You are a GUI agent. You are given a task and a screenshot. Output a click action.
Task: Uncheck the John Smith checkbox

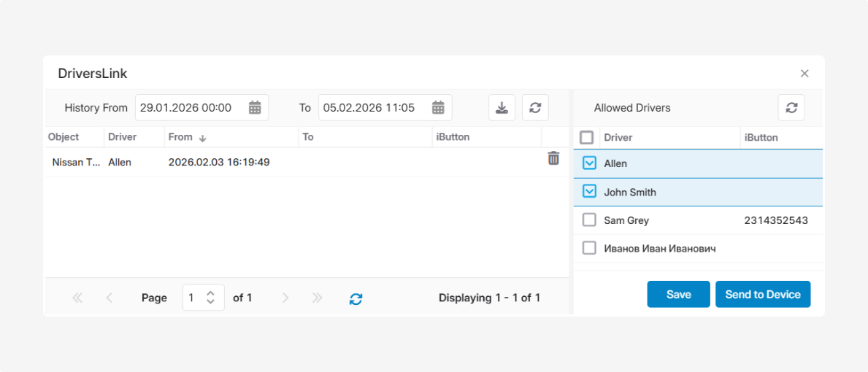point(589,192)
